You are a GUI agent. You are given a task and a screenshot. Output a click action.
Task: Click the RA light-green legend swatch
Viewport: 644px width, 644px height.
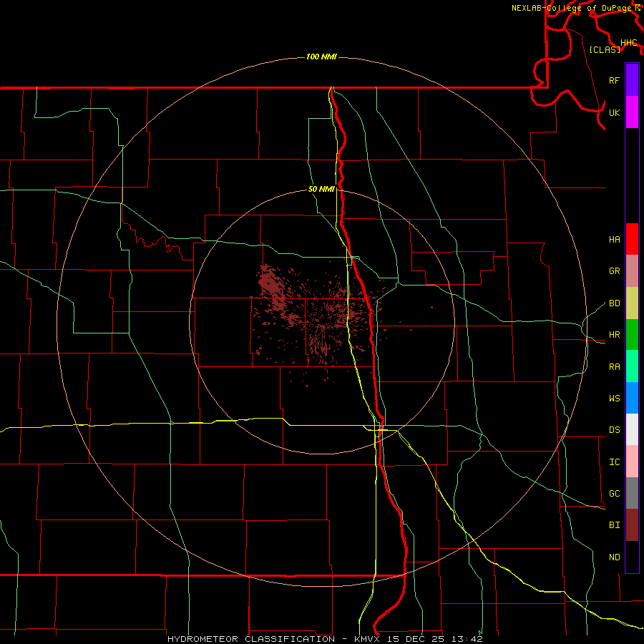pos(632,366)
